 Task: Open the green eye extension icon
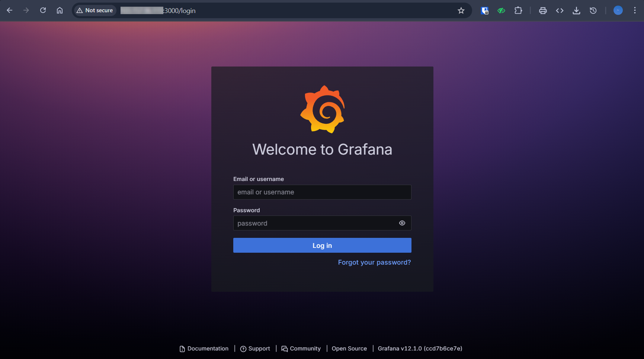(x=501, y=10)
